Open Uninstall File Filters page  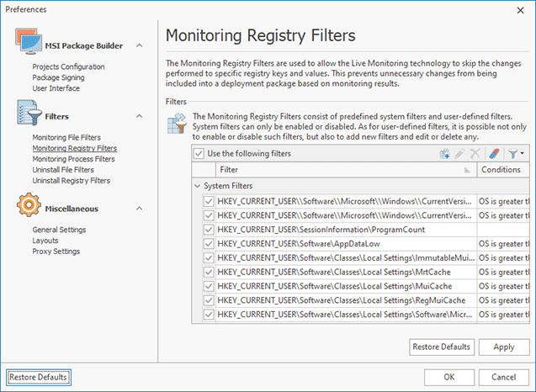coord(63,170)
